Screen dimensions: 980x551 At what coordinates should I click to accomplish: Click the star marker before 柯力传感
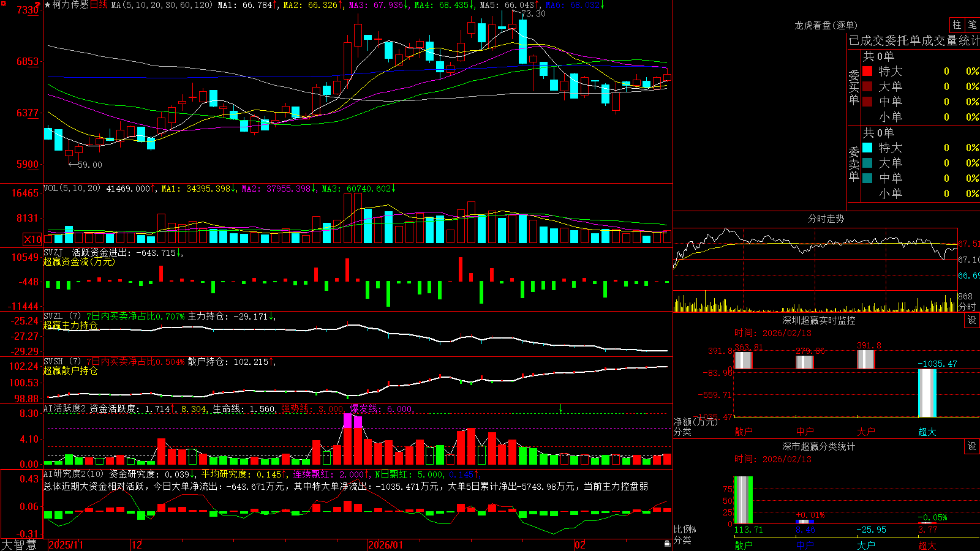(47, 5)
